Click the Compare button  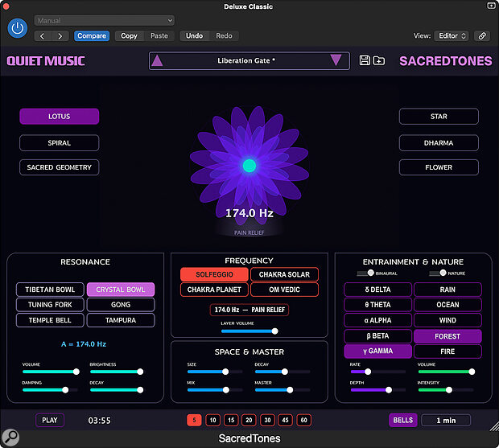(92, 36)
